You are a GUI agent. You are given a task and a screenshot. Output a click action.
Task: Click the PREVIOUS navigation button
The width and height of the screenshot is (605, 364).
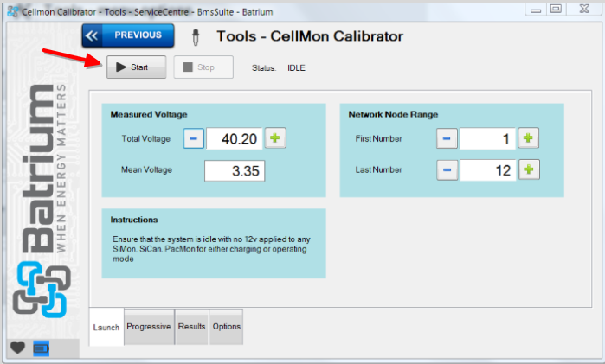point(128,35)
